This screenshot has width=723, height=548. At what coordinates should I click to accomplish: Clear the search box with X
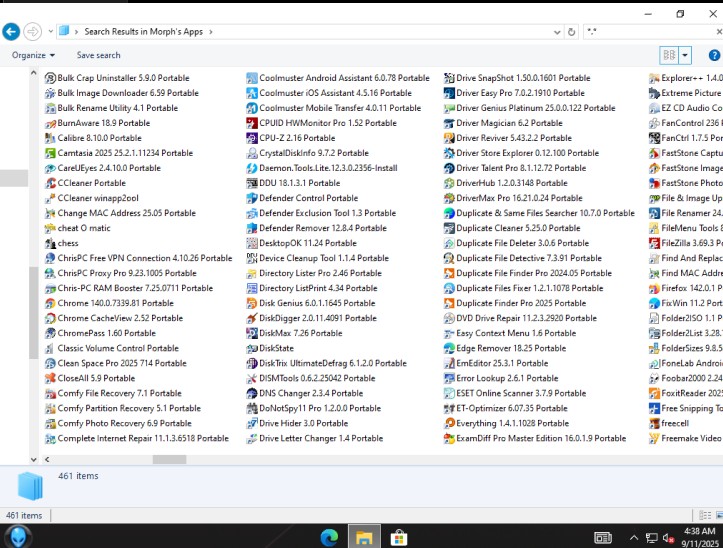pyautogui.click(x=719, y=32)
